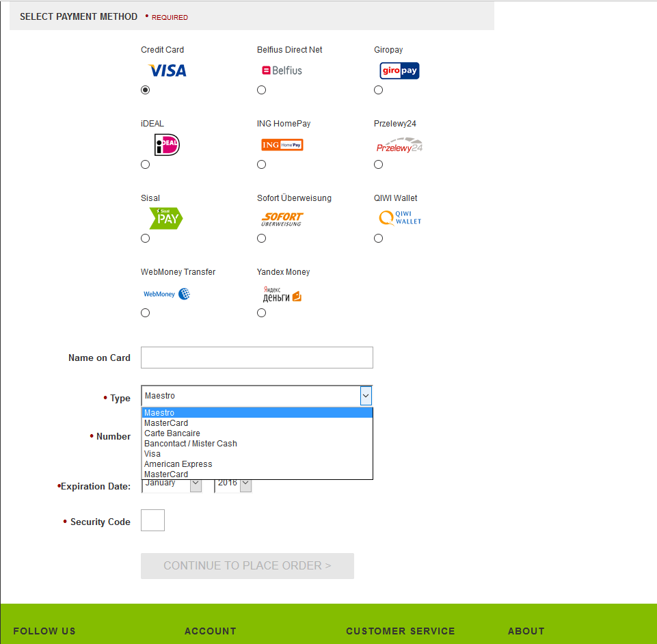Viewport: 657px width, 644px height.
Task: Click the 'ACCOUNT' footer heading
Action: [211, 631]
